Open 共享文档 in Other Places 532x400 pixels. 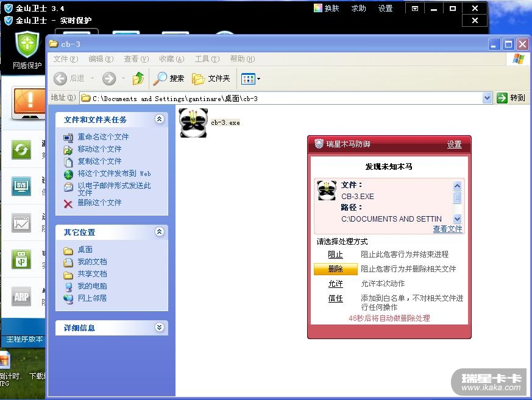click(x=92, y=273)
